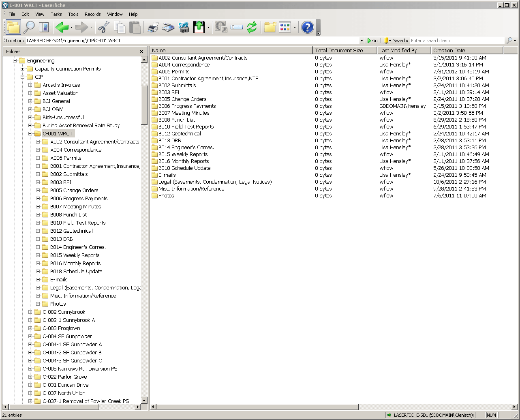Click the Location path field

point(192,41)
